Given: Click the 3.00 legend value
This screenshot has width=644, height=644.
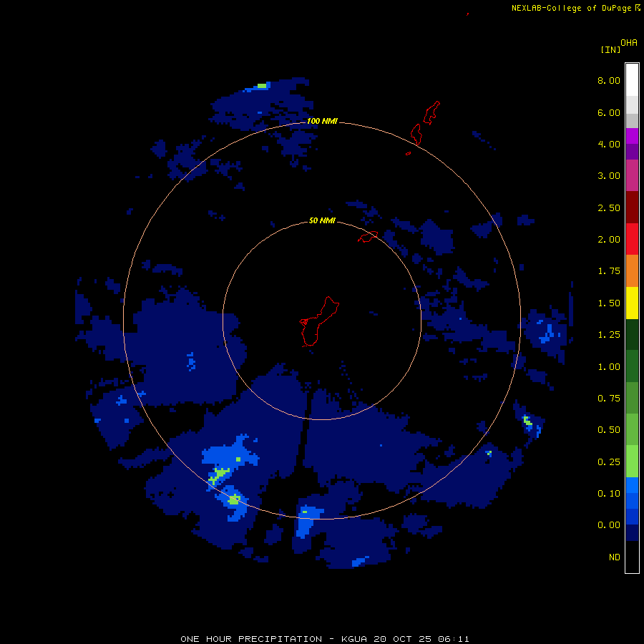Looking at the screenshot, I should coord(609,176).
